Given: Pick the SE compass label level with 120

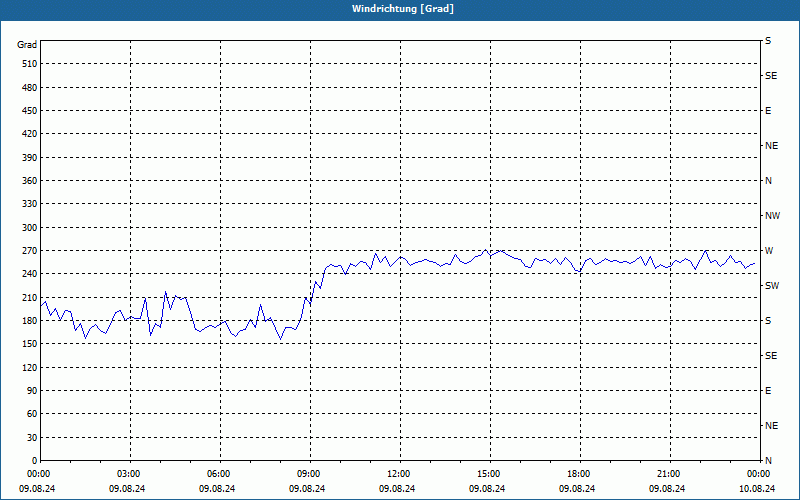Looking at the screenshot, I should click(x=771, y=356).
